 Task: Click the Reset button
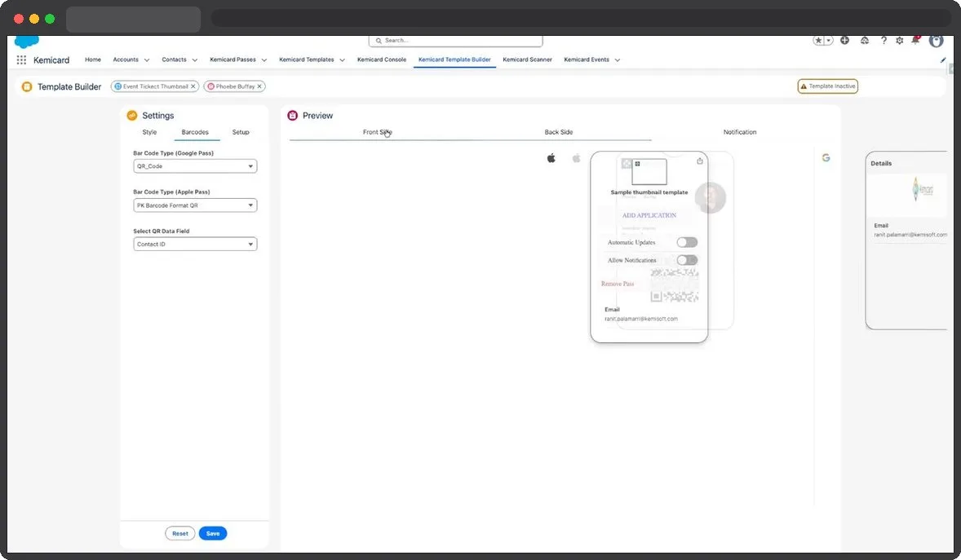coord(180,534)
